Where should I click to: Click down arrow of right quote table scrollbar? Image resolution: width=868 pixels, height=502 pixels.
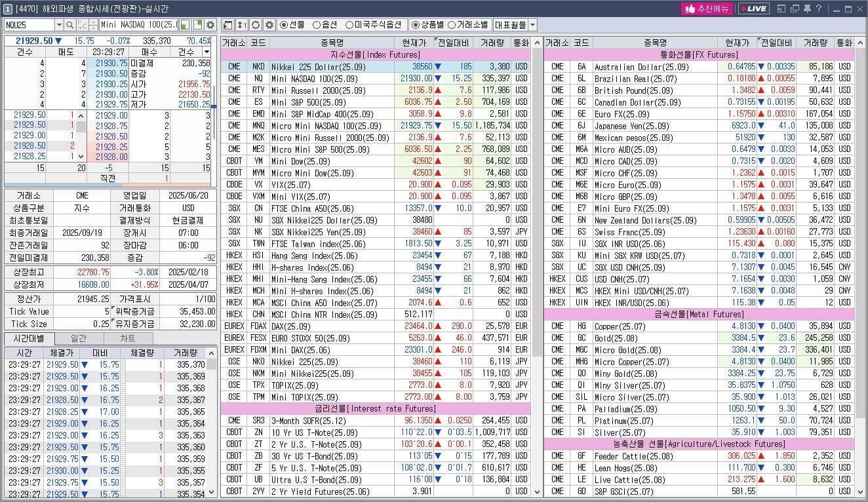click(860, 492)
